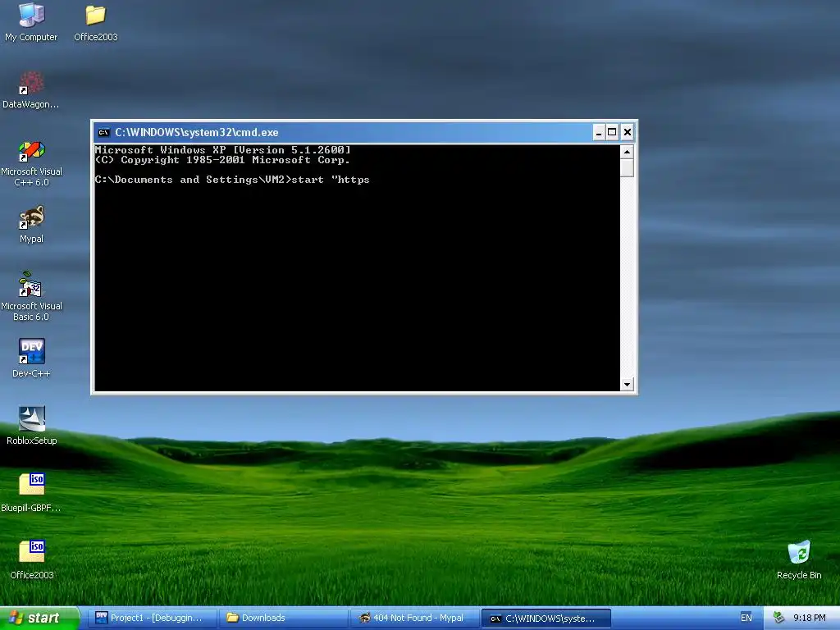
Task: Select the Mypal browser desktop icon
Action: tap(31, 224)
